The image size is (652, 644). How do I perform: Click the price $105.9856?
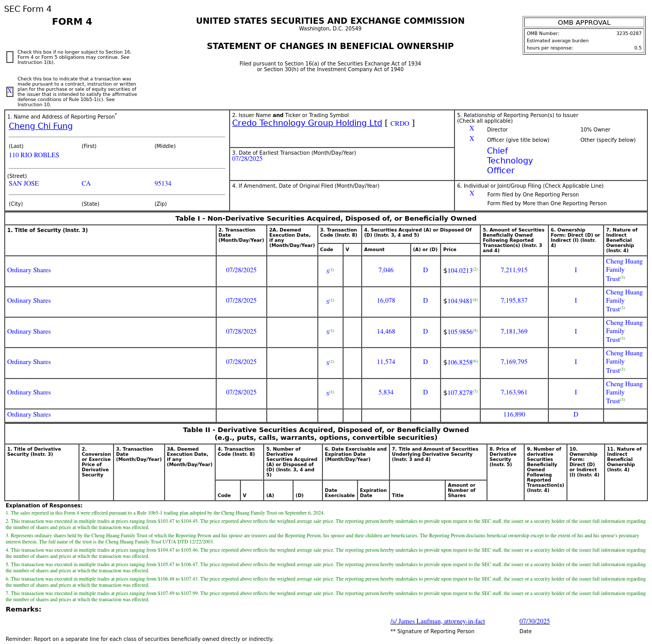pyautogui.click(x=458, y=332)
